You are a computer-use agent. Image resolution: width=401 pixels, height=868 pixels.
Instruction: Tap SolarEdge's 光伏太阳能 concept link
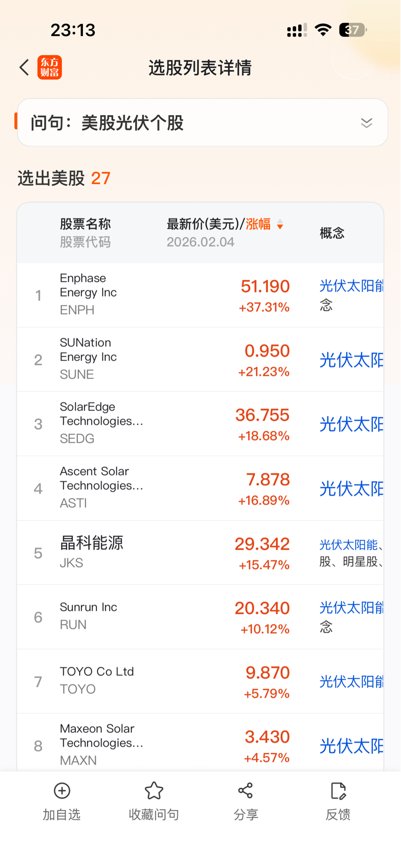[351, 424]
